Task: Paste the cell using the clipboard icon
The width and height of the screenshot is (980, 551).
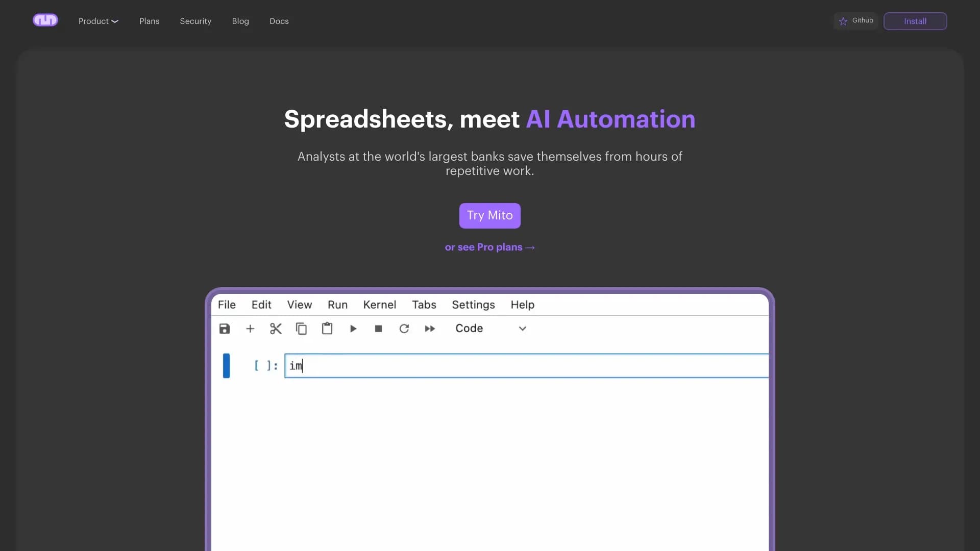Action: click(327, 329)
